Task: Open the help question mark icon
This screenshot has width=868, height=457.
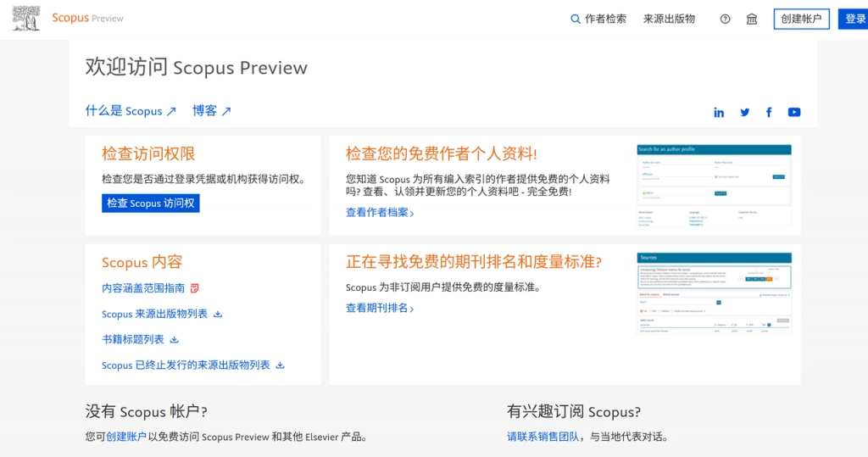Action: pos(726,20)
